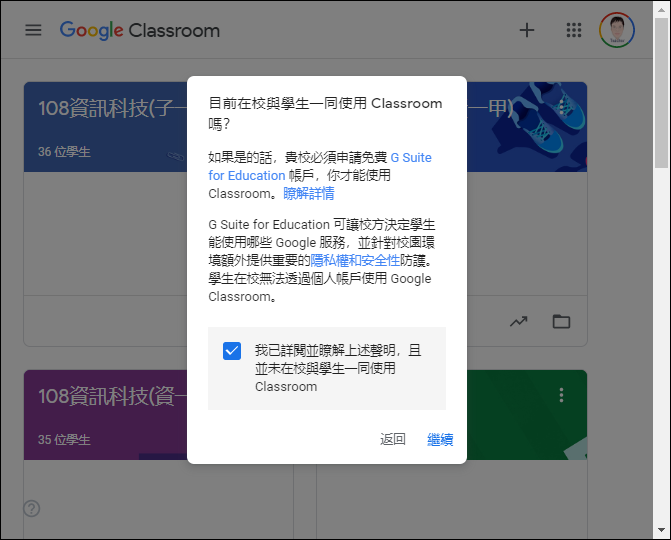671x540 pixels.
Task: Open the G Suite for Education link
Action: tap(320, 166)
